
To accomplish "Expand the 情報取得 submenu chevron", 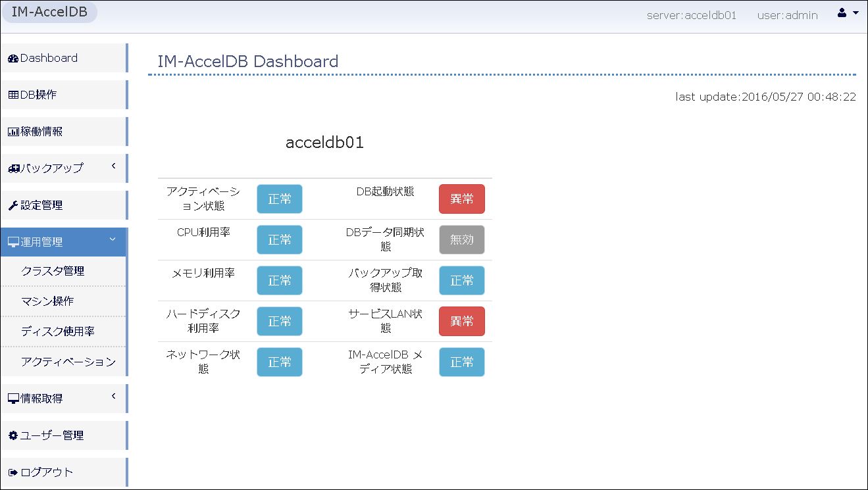I will (x=113, y=397).
